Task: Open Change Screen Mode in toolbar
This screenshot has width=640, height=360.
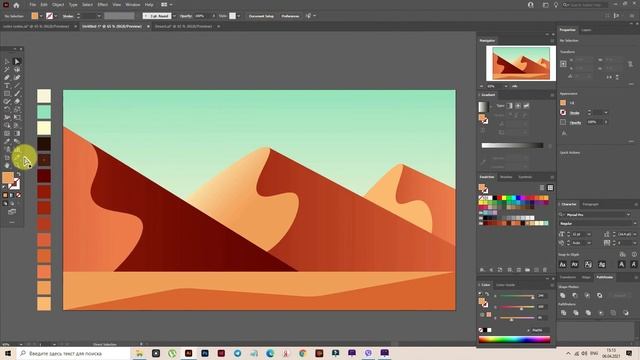Action: (12, 211)
